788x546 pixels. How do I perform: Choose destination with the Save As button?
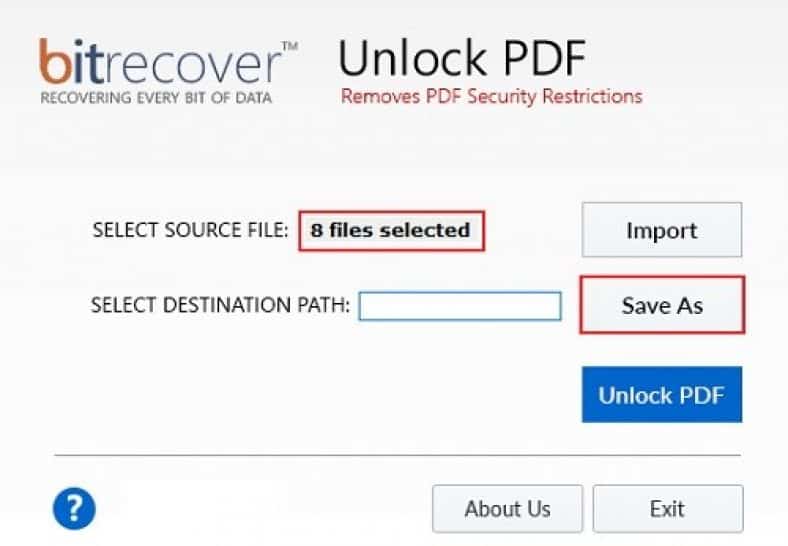point(662,305)
